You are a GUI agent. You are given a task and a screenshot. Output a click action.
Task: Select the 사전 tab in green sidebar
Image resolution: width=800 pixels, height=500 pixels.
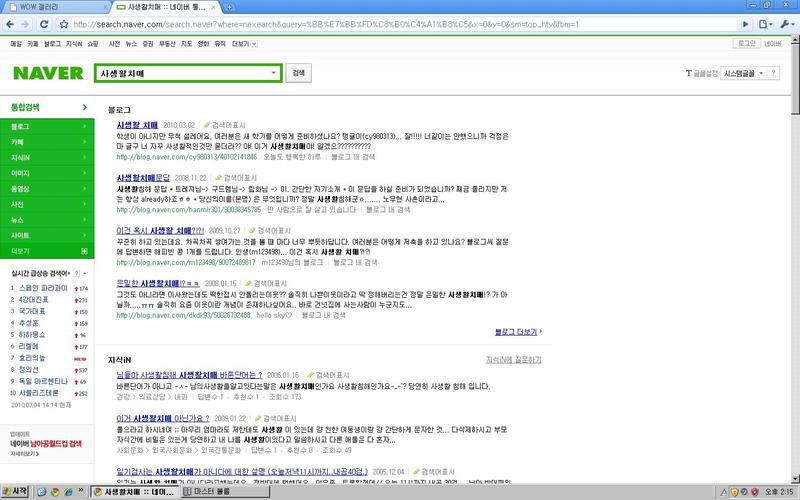(x=47, y=204)
